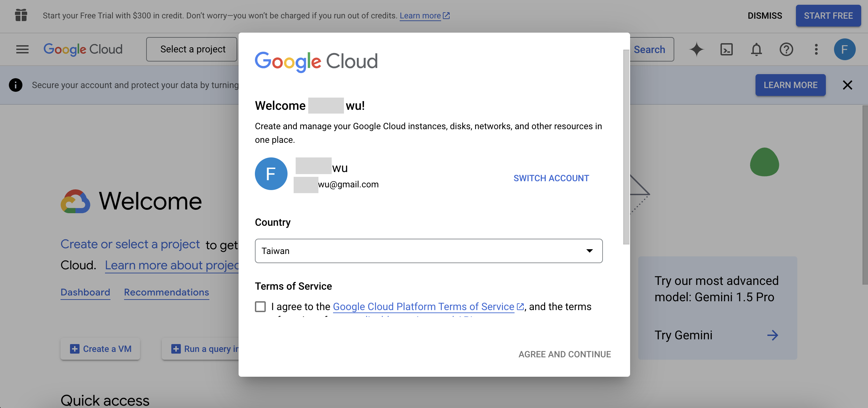Click the 'Quick access' heading
Screen dimensions: 868x408
point(105,401)
